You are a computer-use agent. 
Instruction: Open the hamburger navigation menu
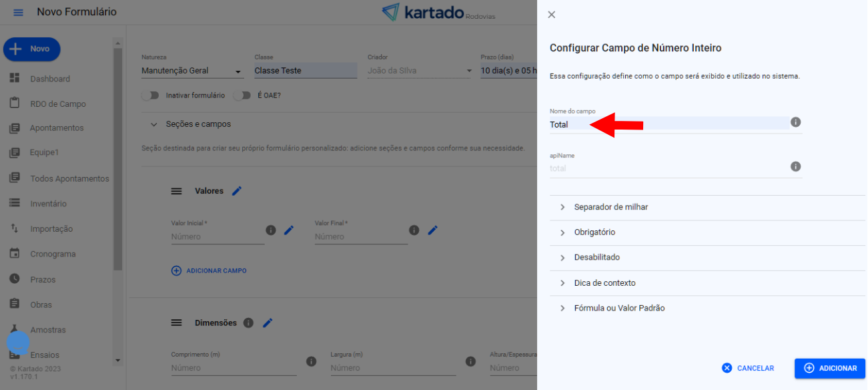[x=18, y=13]
